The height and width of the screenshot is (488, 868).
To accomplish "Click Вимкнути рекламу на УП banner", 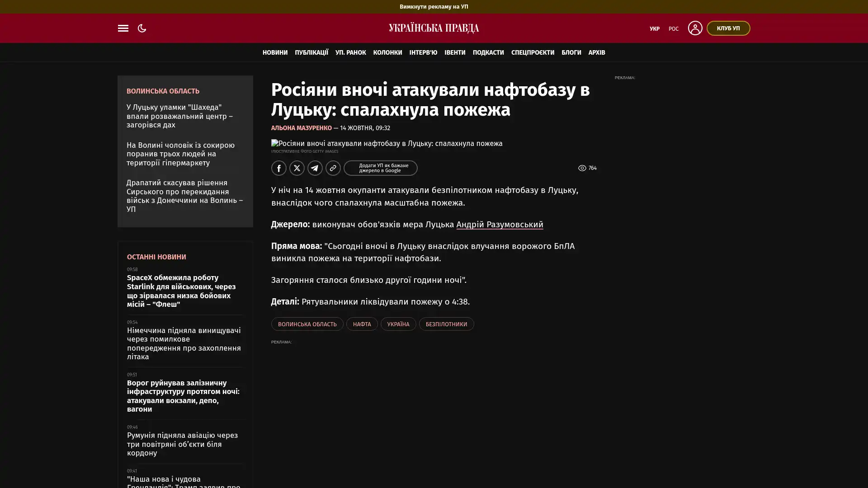I will 434,7.
